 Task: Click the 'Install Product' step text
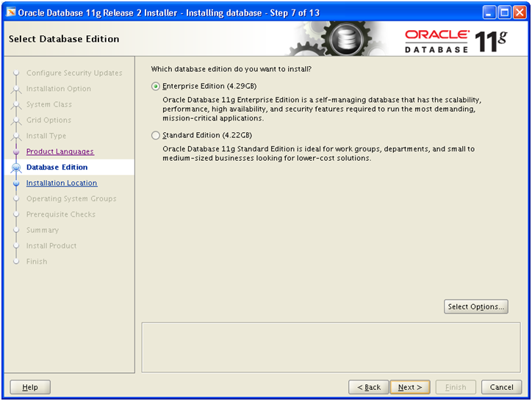point(51,245)
